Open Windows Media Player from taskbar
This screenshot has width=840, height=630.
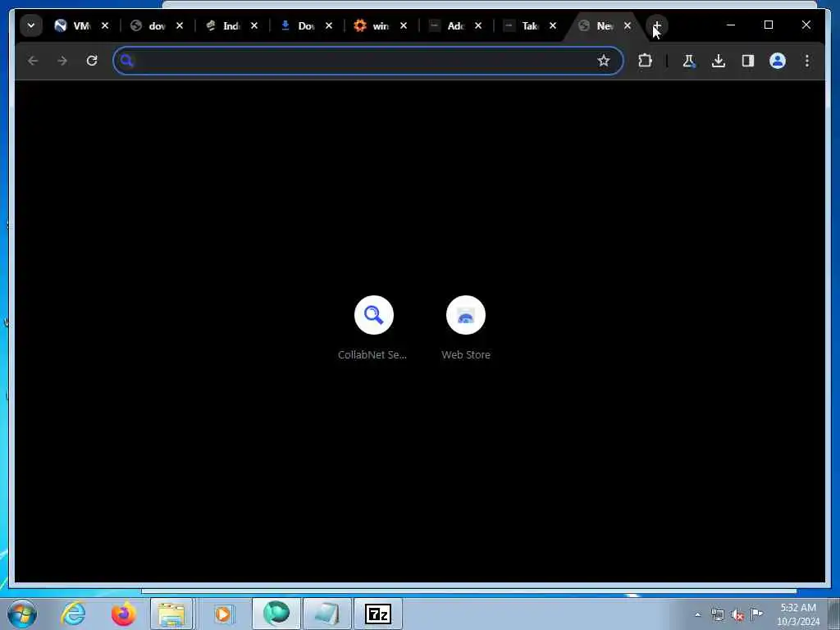tap(223, 614)
